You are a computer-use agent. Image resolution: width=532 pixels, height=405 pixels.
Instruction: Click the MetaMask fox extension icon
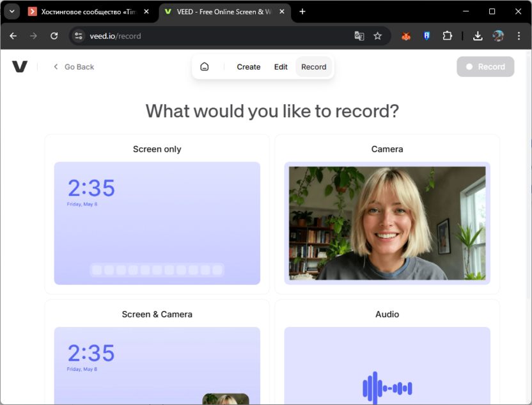[406, 36]
